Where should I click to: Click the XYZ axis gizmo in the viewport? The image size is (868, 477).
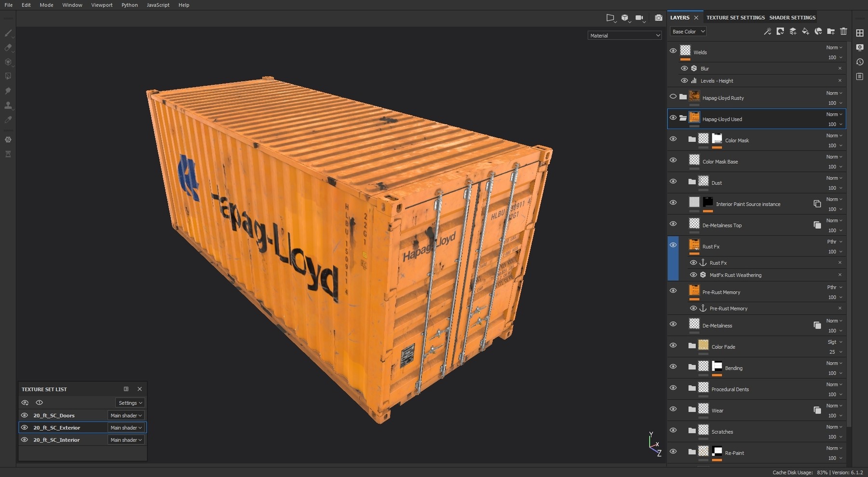(654, 444)
